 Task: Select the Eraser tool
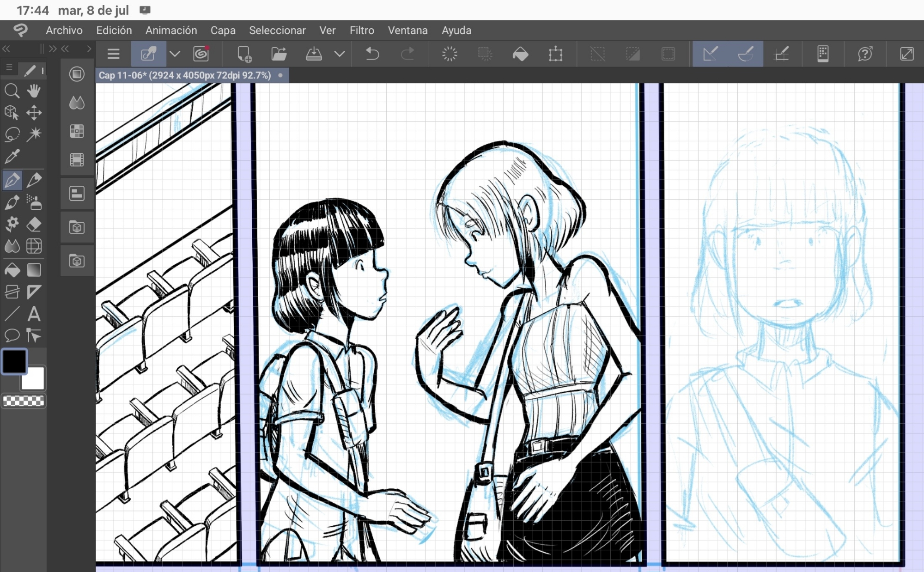(34, 225)
